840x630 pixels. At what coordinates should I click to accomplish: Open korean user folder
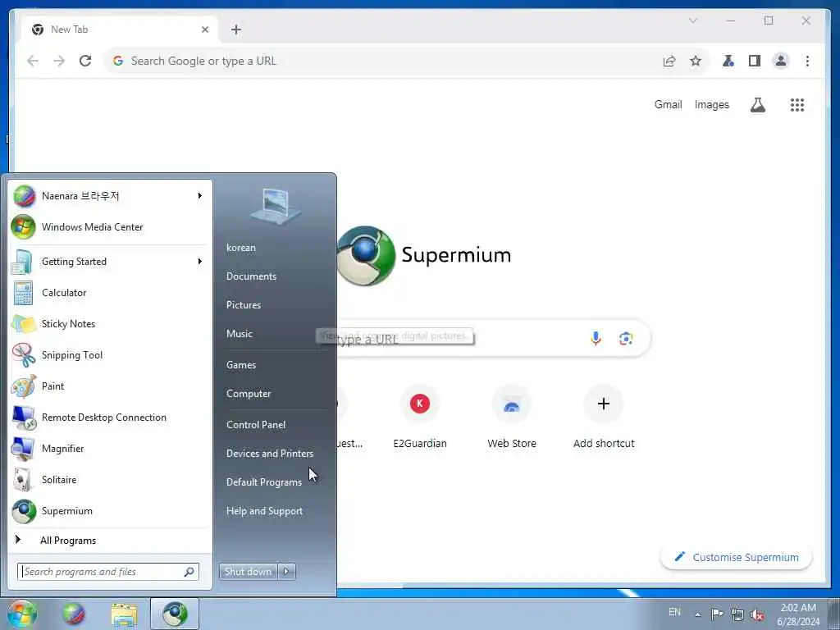tap(241, 248)
